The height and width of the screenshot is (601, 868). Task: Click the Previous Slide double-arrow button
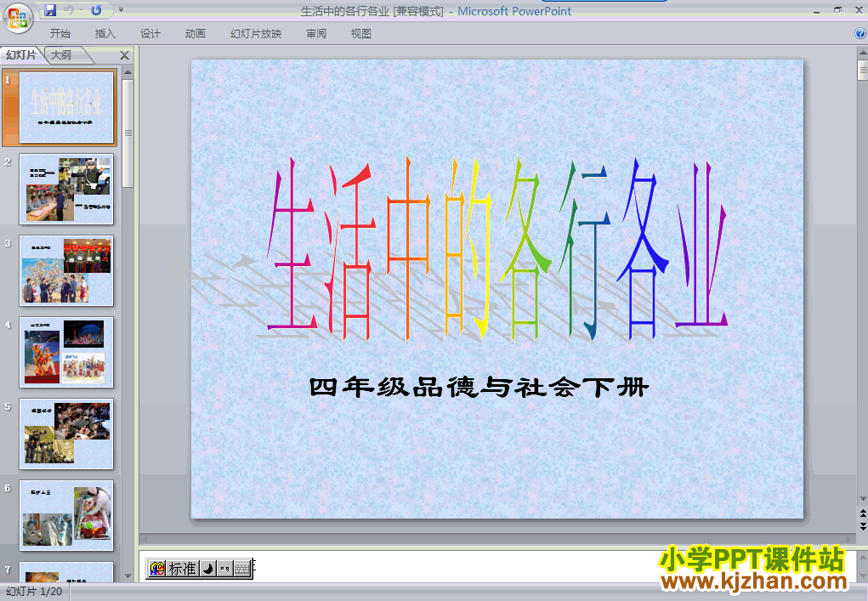click(862, 513)
